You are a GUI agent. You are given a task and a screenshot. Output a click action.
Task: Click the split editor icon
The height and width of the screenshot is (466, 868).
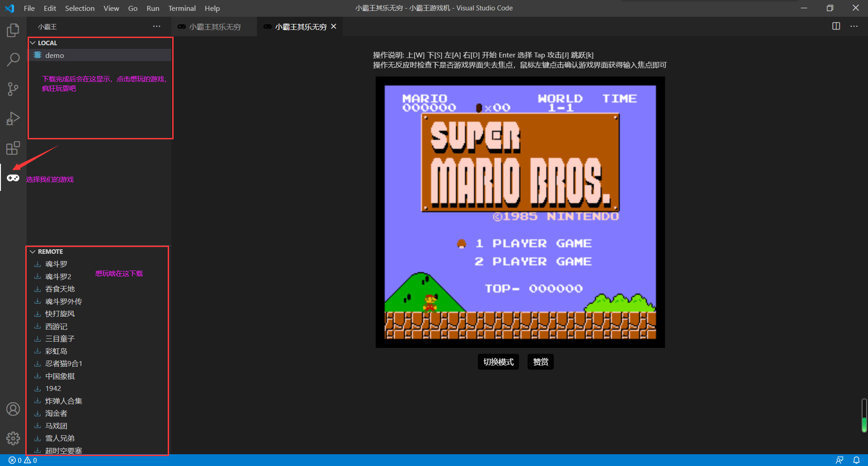point(836,26)
